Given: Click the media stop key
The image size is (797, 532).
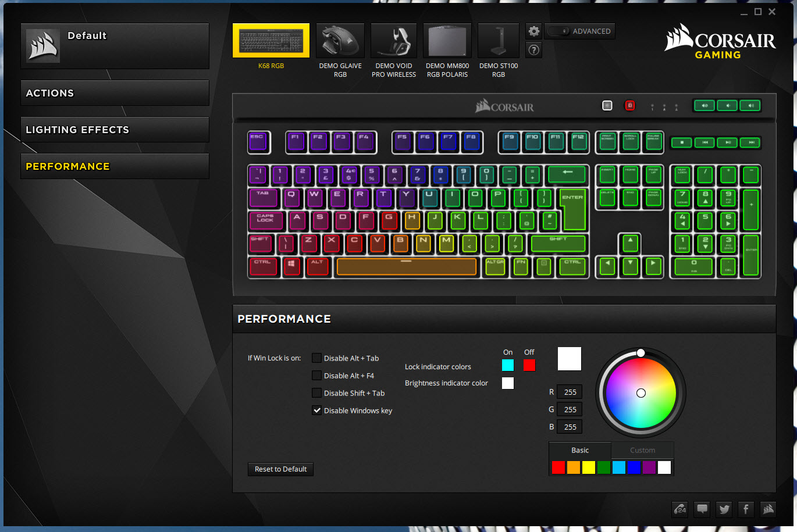Looking at the screenshot, I should [x=682, y=142].
